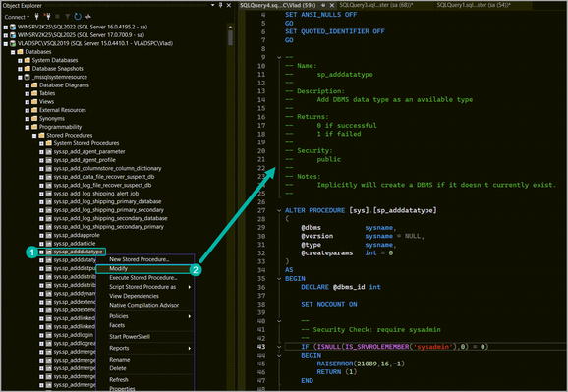Click the Object Explorer scrollbar up arrow
The image size is (568, 392).
(230, 27)
